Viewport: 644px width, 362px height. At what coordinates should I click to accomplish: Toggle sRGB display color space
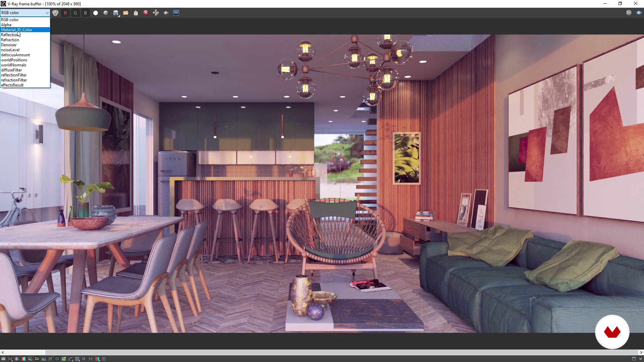[x=70, y=359]
